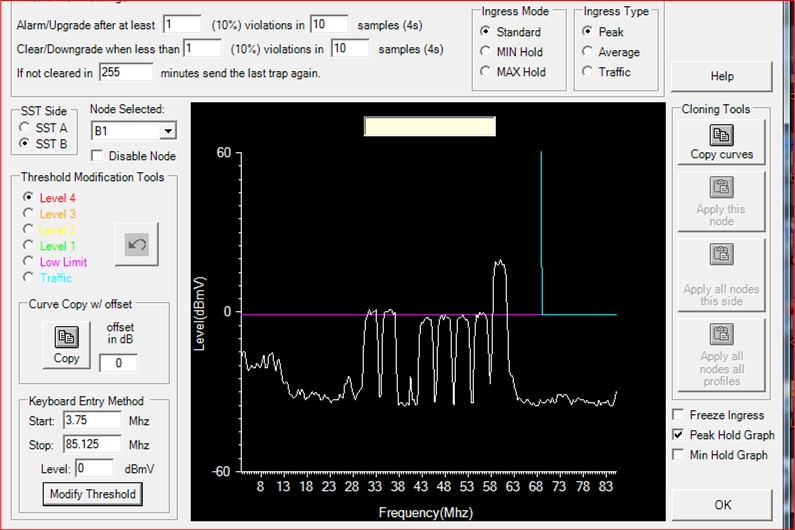Click Clear/Downgrade violations count field
Viewport: 795px width, 530px height.
202,49
